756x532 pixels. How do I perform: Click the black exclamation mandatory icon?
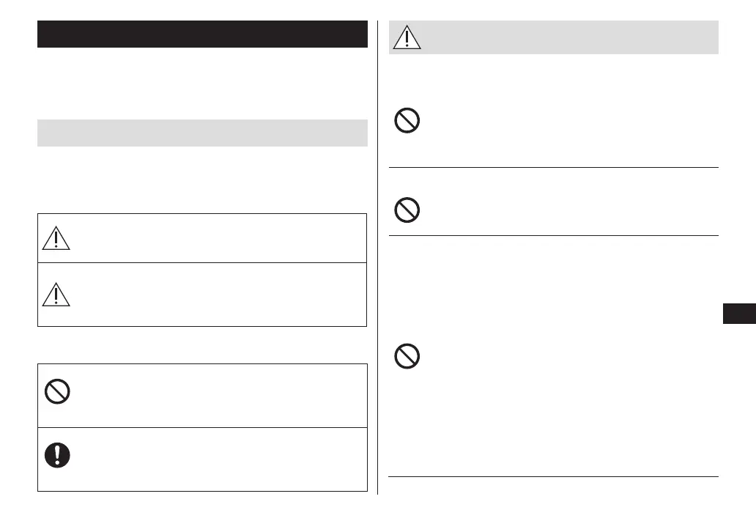pyautogui.click(x=56, y=456)
